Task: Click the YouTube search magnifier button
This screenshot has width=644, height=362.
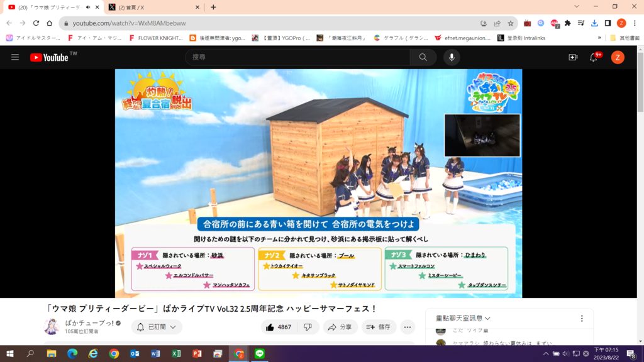Action: pos(423,57)
